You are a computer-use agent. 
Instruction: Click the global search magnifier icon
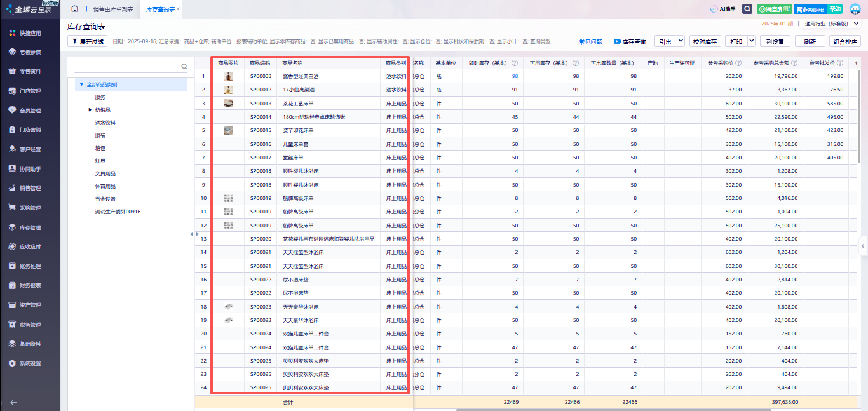[748, 9]
